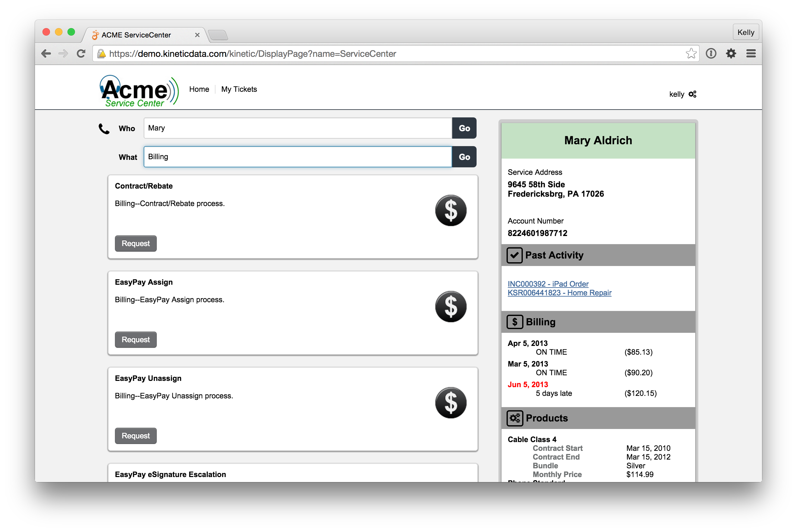
Task: Open a new browser tab
Action: coord(218,35)
